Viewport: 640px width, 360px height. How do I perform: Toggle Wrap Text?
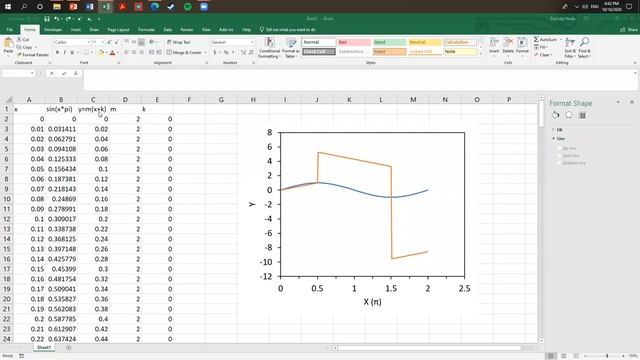[179, 42]
